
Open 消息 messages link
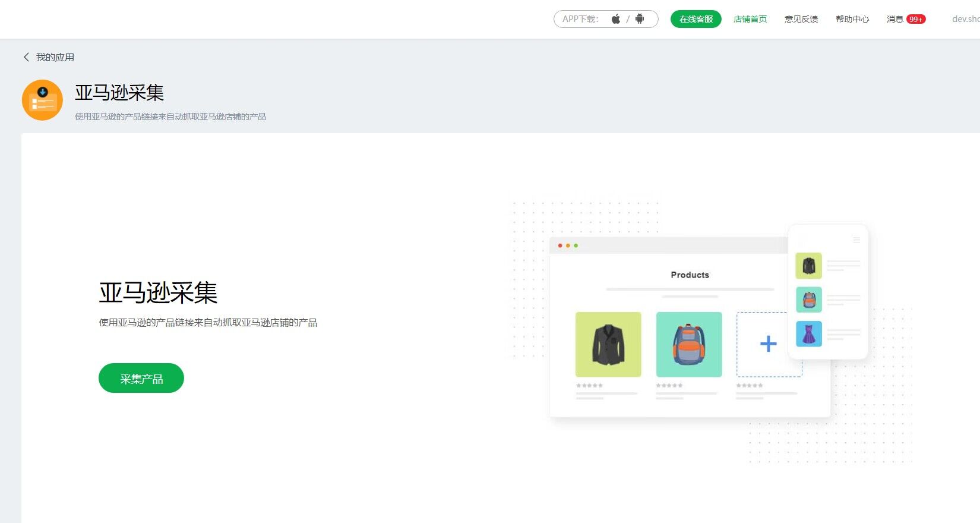click(x=895, y=19)
